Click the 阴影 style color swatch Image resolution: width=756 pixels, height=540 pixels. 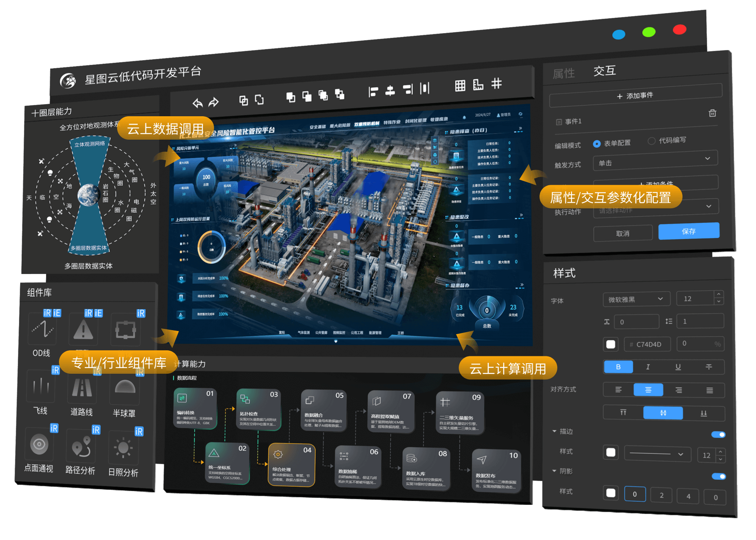point(611,493)
